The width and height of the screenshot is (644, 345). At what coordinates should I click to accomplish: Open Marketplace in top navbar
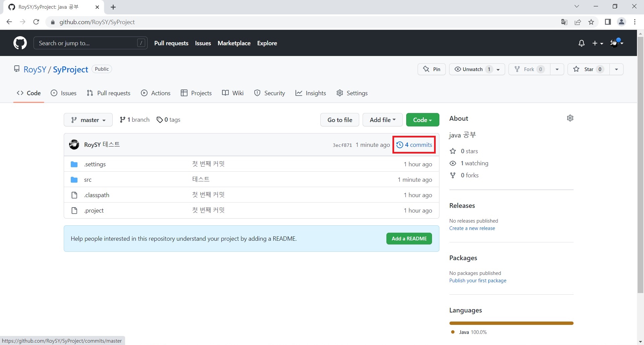tap(234, 43)
